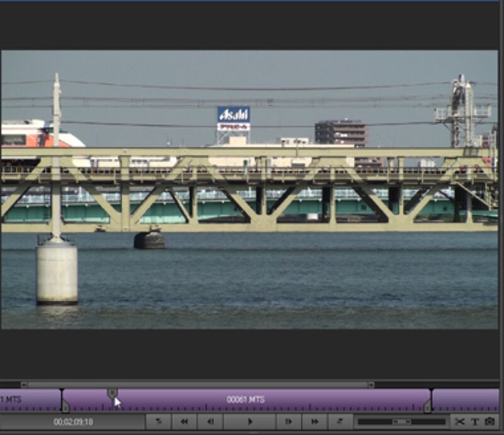Viewport: 504px width, 435px height.
Task: Click the trim marker at end of 00061.MTS
Action: tap(428, 407)
